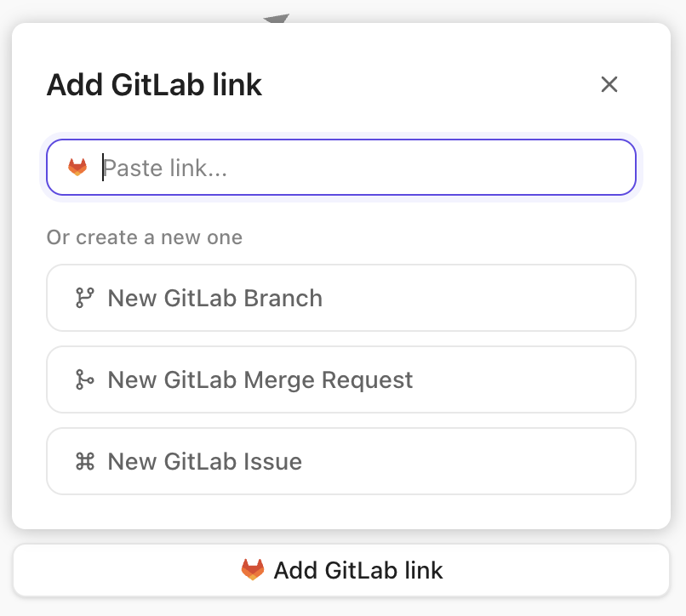Choose New GitLab Branch
The width and height of the screenshot is (686, 616).
click(x=340, y=298)
